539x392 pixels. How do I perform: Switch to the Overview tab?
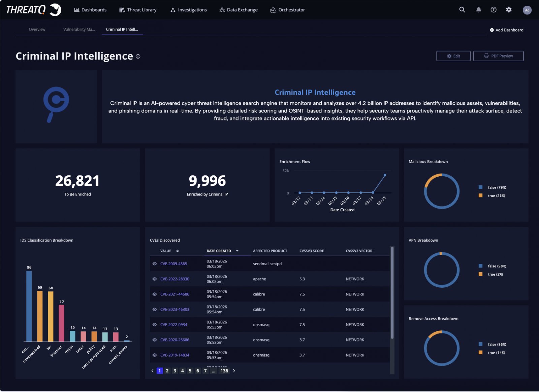pos(37,30)
